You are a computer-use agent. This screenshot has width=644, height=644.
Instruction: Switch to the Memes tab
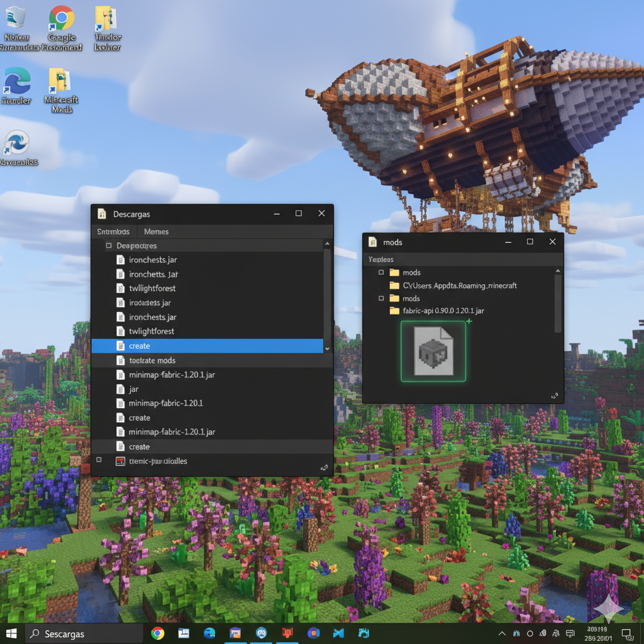pos(156,231)
